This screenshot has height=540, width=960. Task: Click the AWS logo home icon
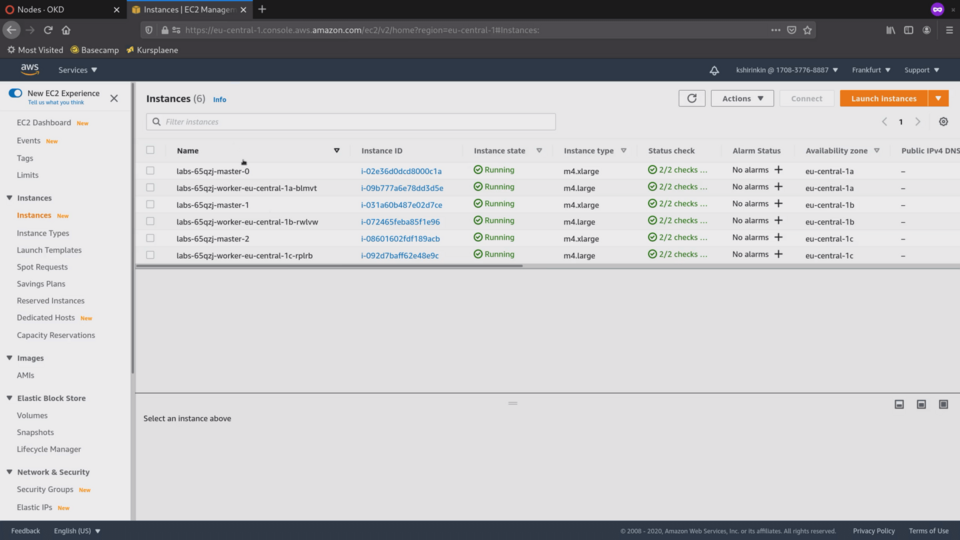tap(29, 69)
